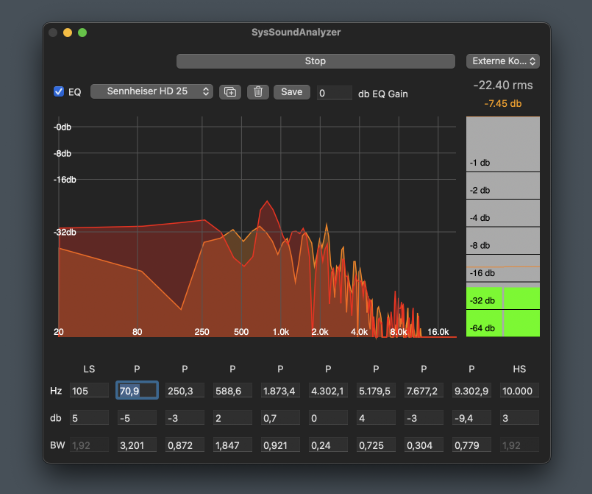Save the current EQ preset
Image resolution: width=592 pixels, height=494 pixels.
pyautogui.click(x=291, y=92)
